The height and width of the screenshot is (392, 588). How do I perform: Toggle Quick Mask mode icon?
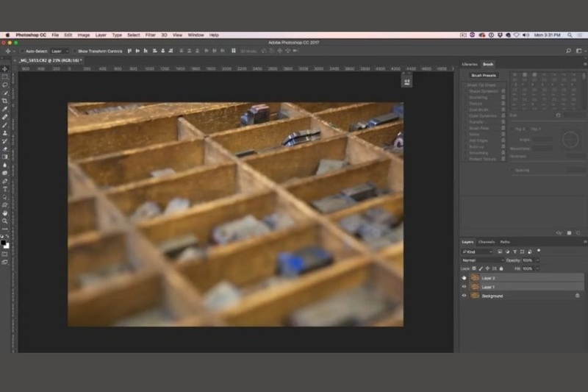pos(5,254)
